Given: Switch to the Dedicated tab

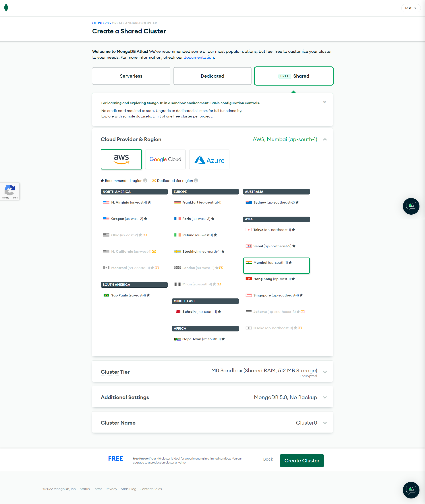Looking at the screenshot, I should [212, 76].
